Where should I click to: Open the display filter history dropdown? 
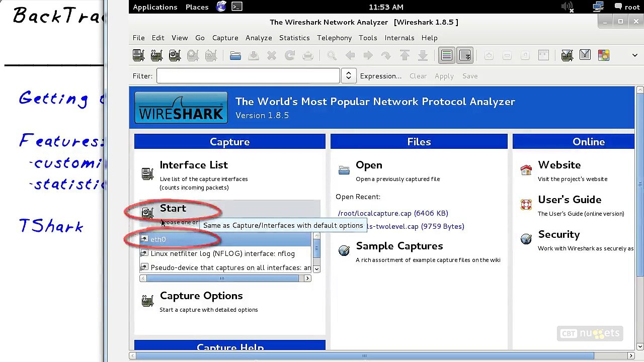click(x=348, y=76)
